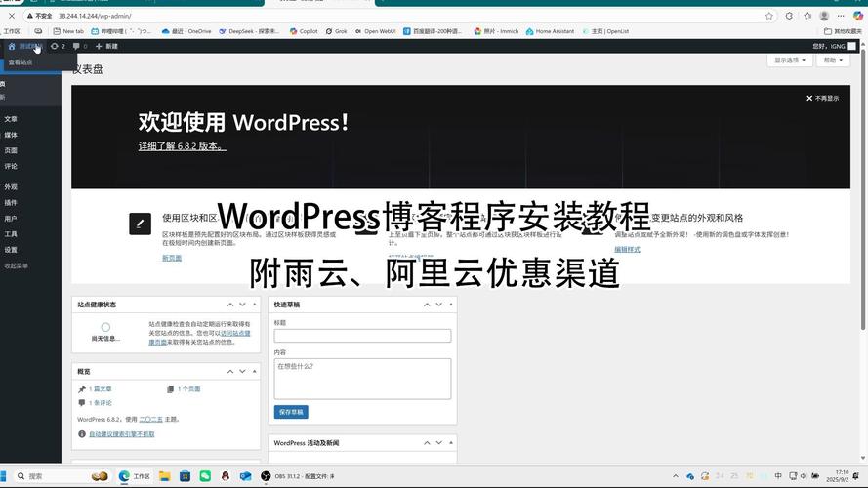Open the updates icon showing 2
Viewport: 868px width, 488px height.
[x=59, y=47]
